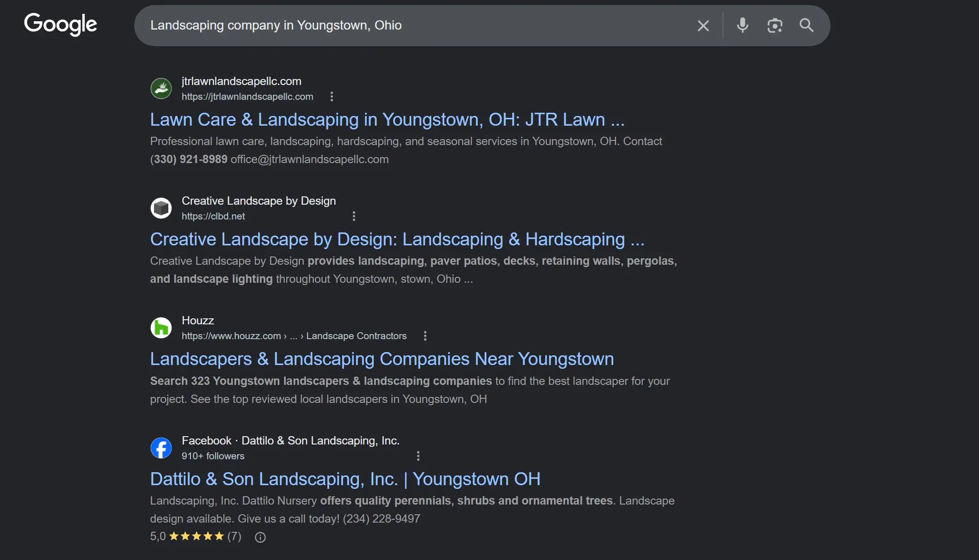Click the '(330) 921-8989' phone number

pyautogui.click(x=189, y=159)
